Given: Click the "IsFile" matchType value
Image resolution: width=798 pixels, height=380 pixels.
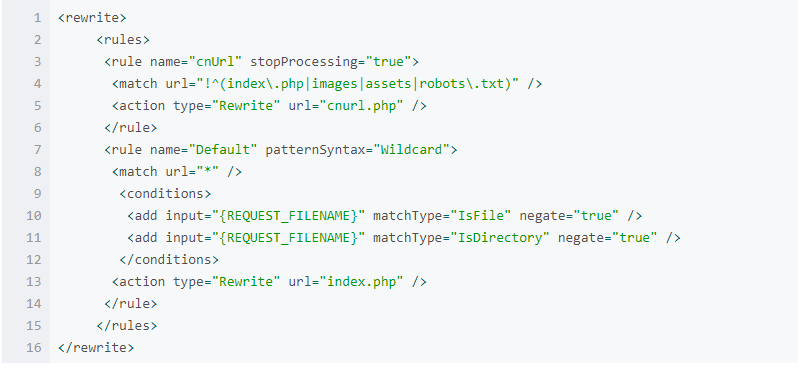Looking at the screenshot, I should point(481,216).
